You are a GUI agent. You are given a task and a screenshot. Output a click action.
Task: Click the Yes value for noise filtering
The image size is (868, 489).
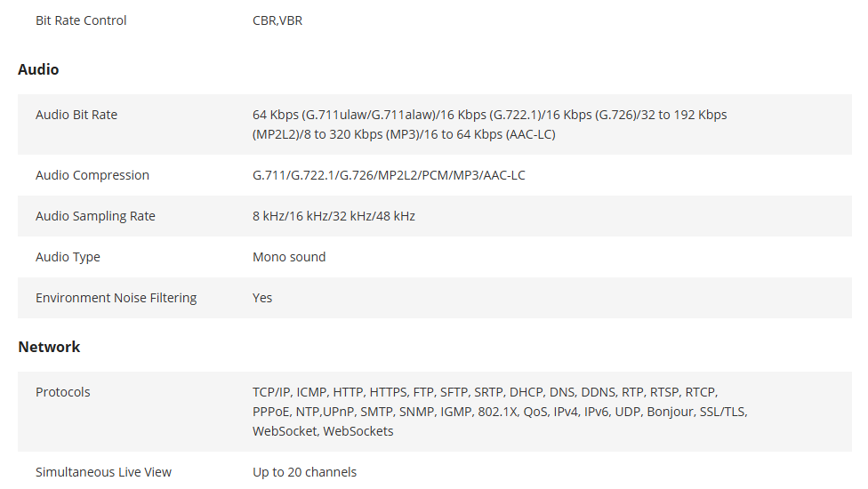(x=262, y=298)
